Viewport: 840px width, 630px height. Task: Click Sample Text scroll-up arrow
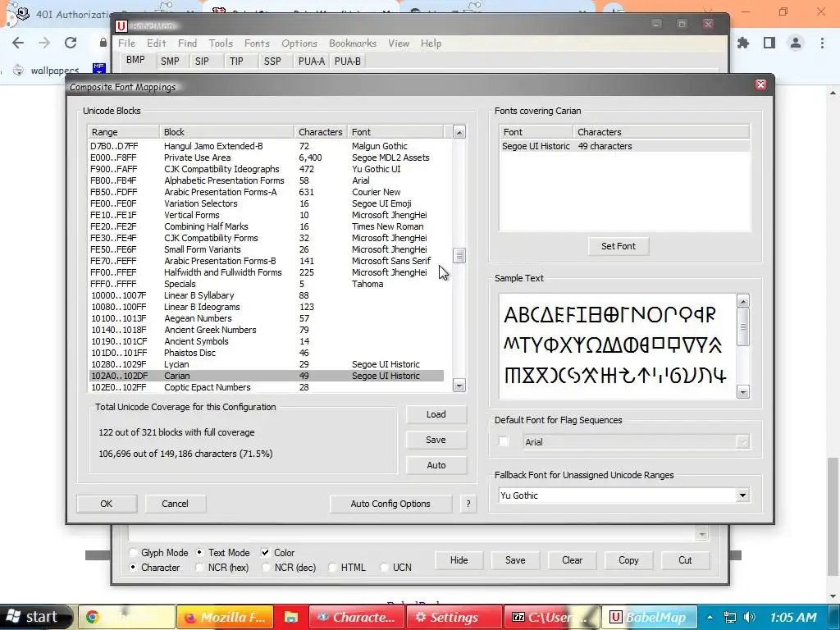tap(742, 301)
